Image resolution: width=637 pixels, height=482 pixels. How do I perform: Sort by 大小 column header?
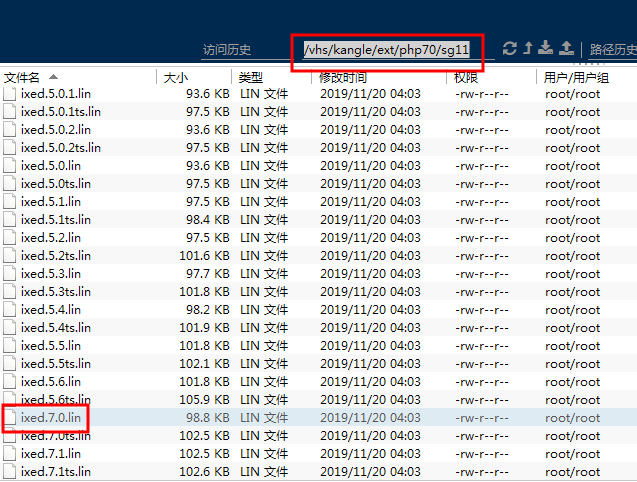[176, 77]
